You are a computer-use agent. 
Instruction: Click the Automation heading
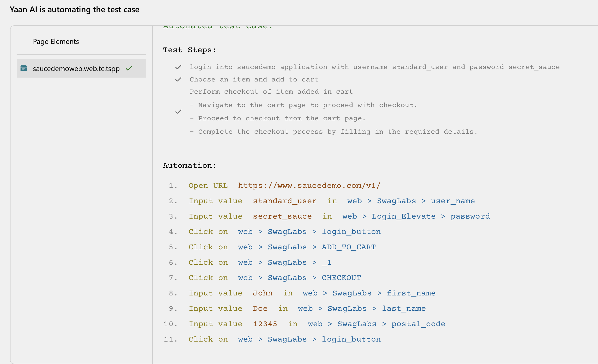pos(190,166)
